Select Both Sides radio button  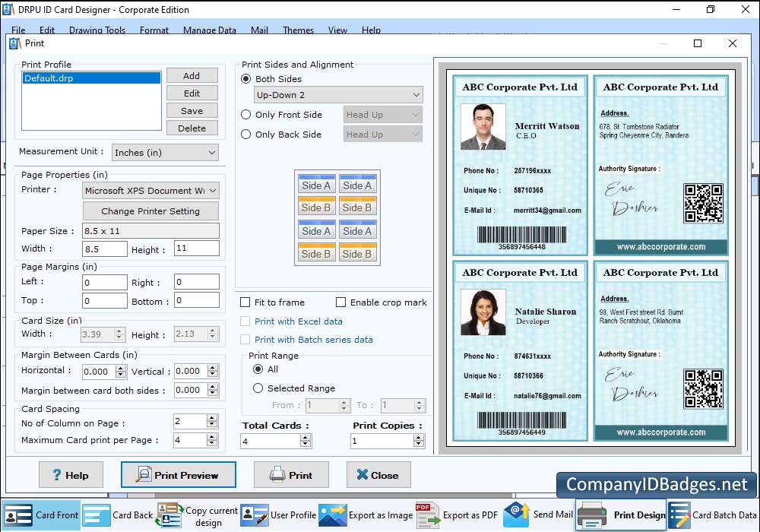246,78
